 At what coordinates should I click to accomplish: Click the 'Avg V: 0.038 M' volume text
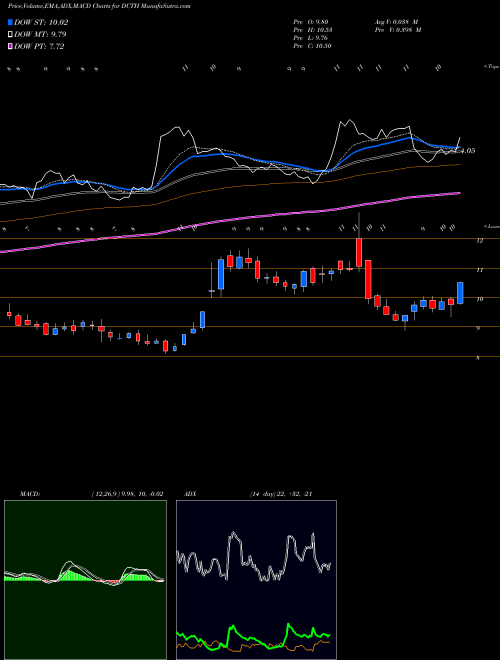[x=395, y=22]
